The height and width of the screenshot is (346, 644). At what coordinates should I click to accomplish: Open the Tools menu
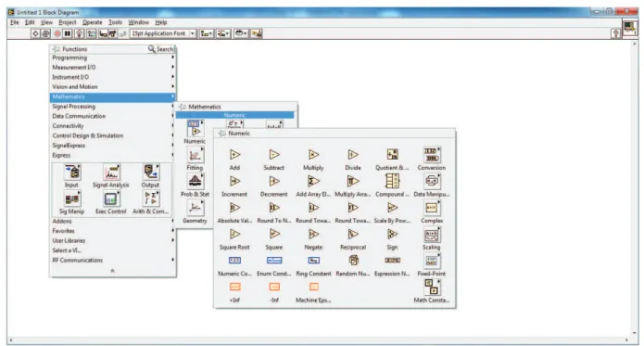(116, 22)
